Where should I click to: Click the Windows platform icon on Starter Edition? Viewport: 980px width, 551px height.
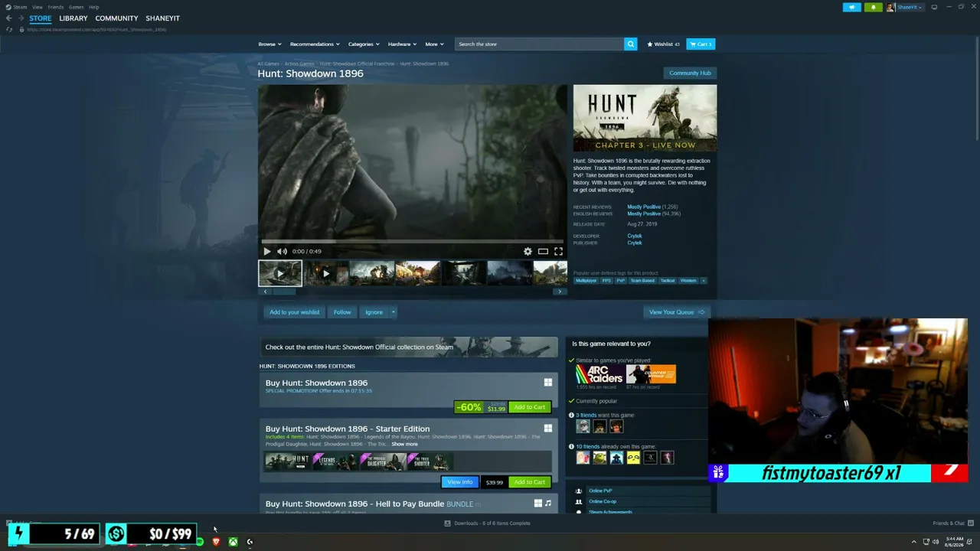pyautogui.click(x=547, y=429)
